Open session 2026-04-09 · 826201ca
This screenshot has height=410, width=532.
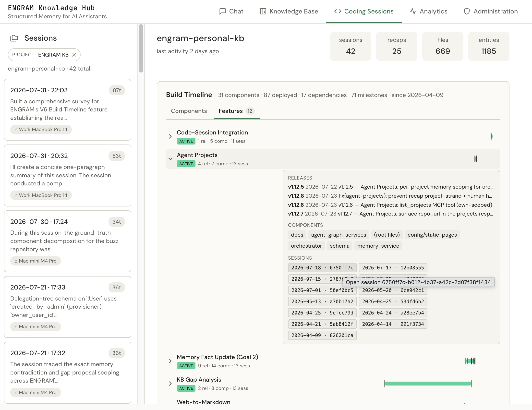click(322, 335)
